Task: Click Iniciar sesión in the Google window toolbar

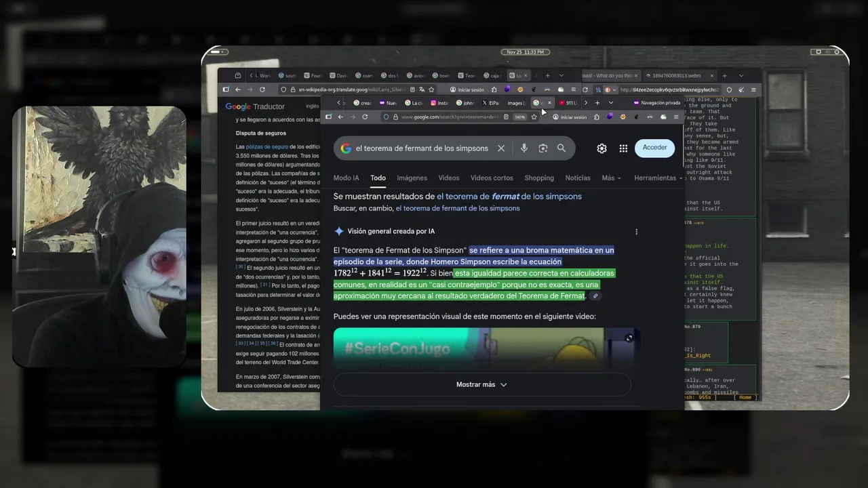Action: 570,117
